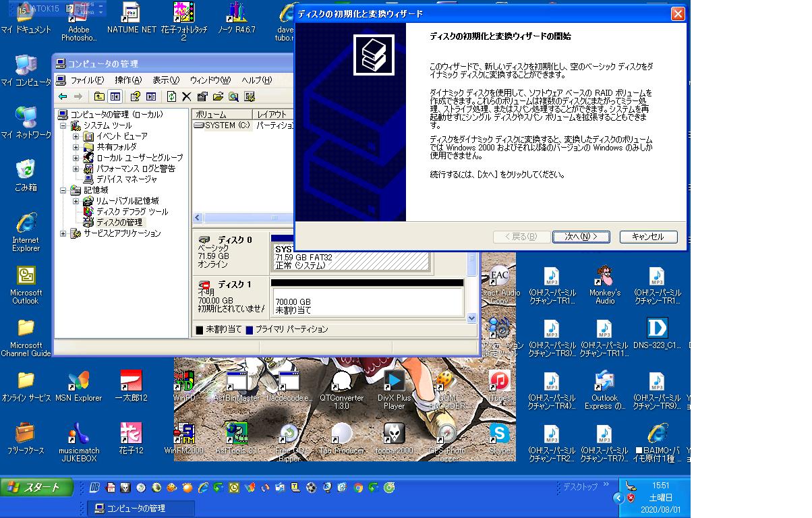Click the magnifier search toolbar icon

point(233,96)
